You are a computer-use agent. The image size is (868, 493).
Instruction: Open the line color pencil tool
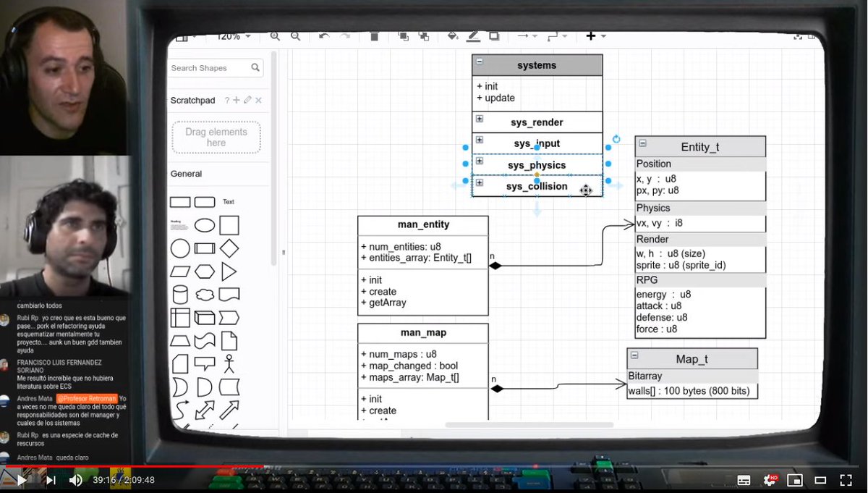(x=474, y=36)
